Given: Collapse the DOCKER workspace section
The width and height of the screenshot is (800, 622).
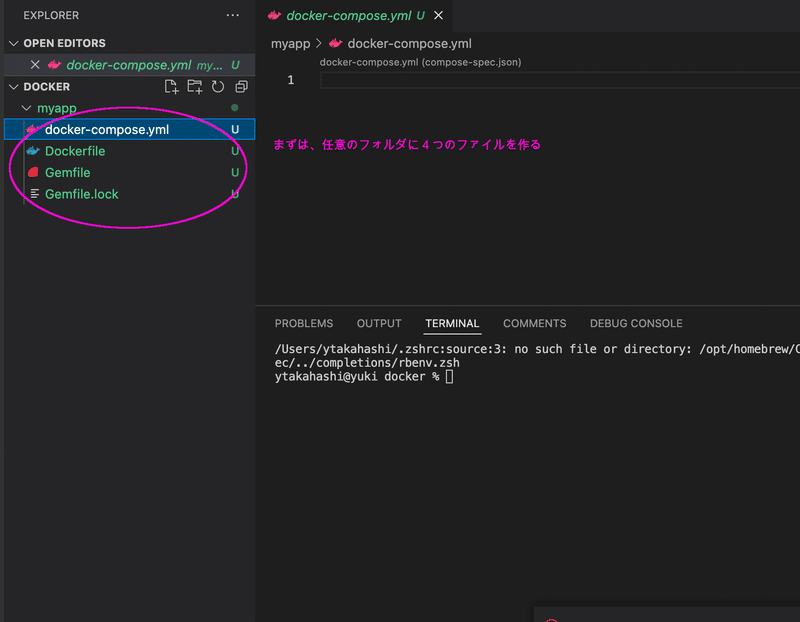Looking at the screenshot, I should tap(14, 87).
